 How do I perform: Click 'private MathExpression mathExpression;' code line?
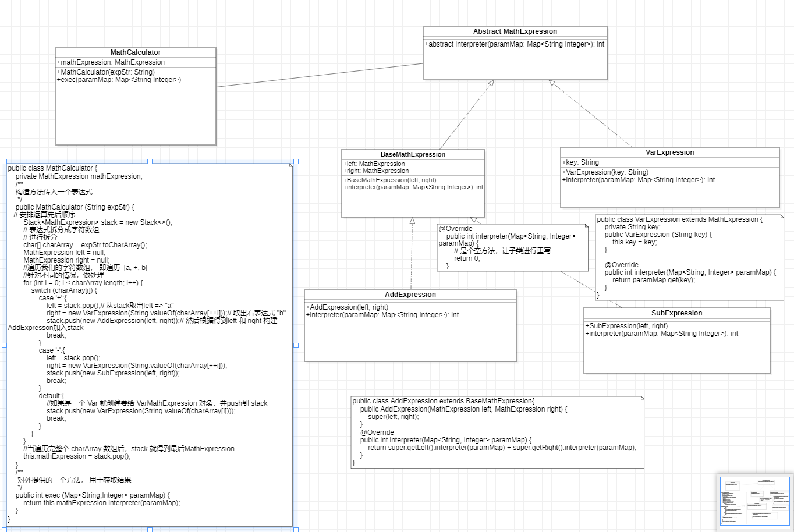(79, 176)
